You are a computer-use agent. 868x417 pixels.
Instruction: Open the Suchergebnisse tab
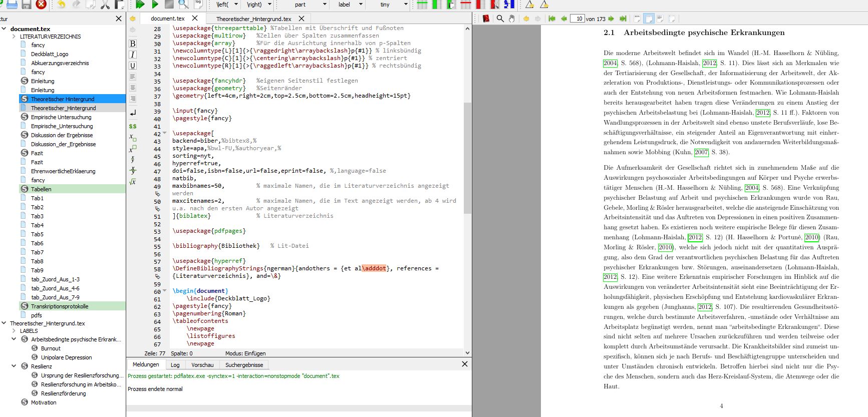[244, 365]
